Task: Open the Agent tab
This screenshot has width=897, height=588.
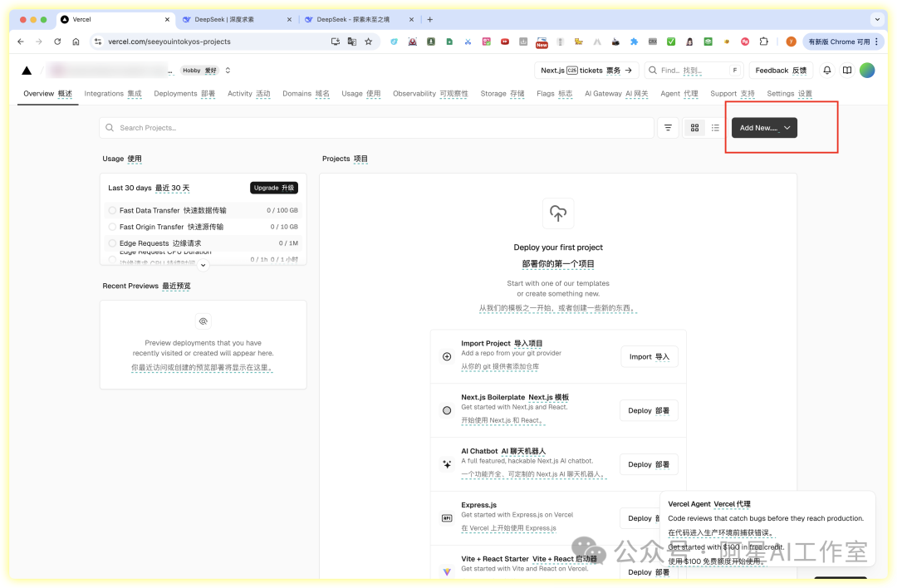Action: point(679,94)
